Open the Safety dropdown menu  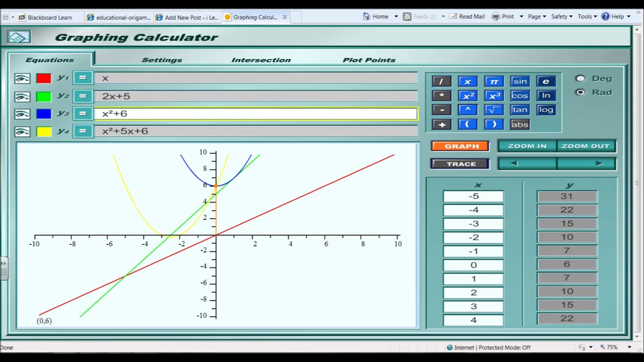(x=561, y=17)
